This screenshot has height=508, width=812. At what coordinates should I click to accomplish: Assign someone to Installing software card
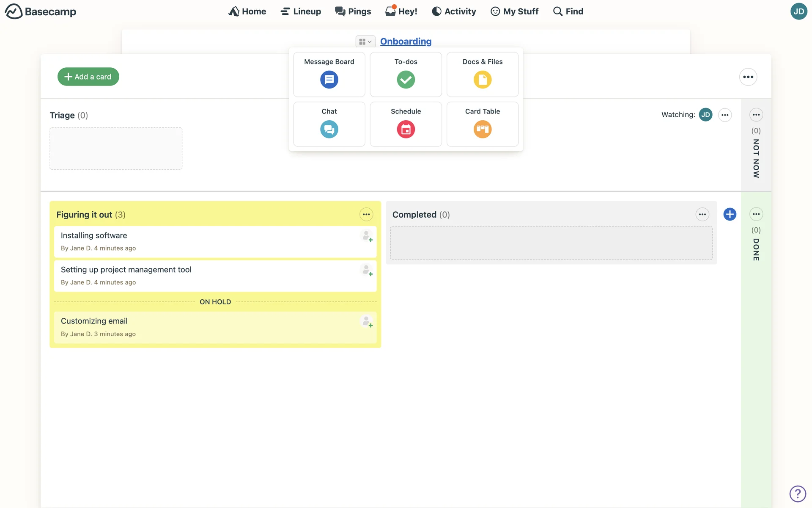[367, 236]
